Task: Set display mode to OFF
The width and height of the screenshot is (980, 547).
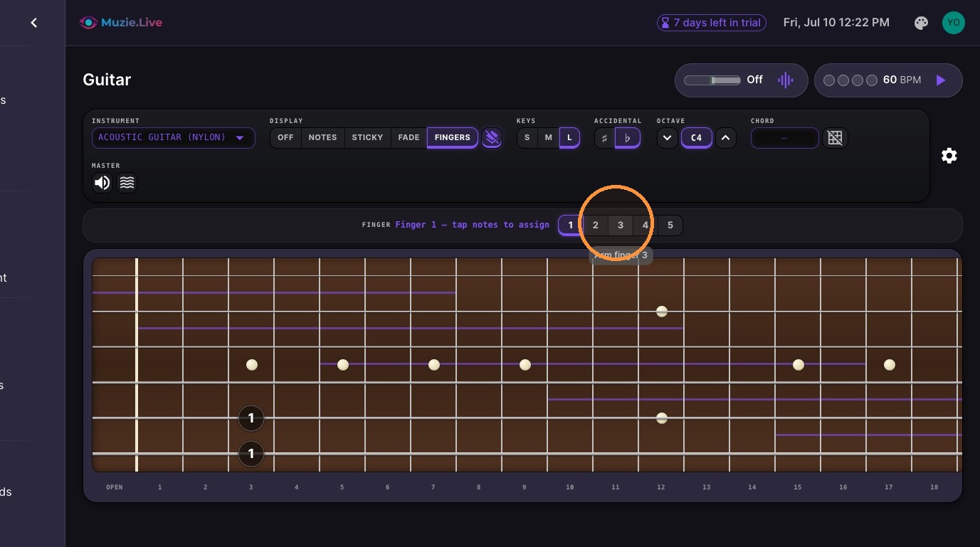Action: pyautogui.click(x=285, y=137)
